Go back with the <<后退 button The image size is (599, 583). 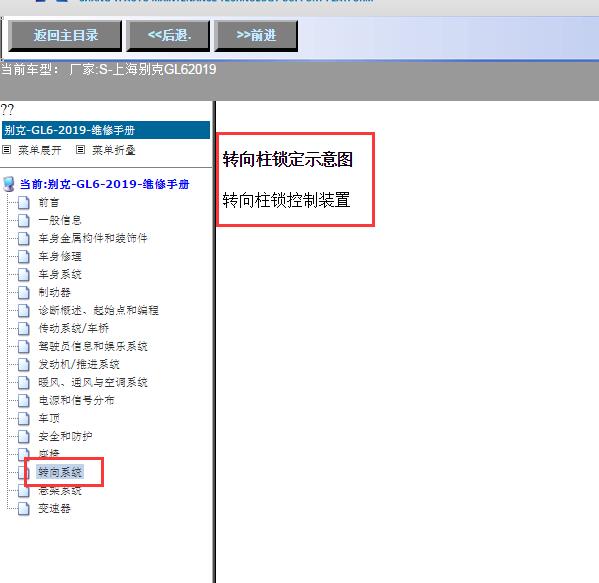click(168, 36)
